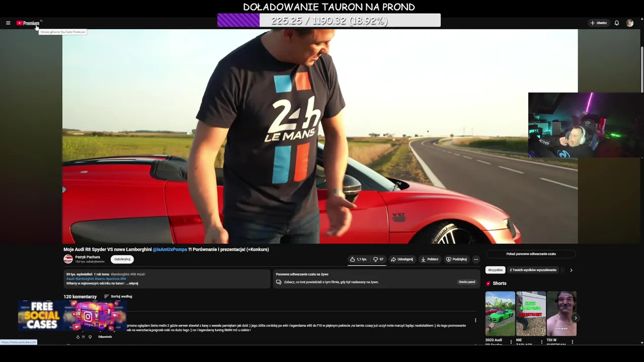Show more filter chips with right arrow
Image resolution: width=644 pixels, height=362 pixels.
(571, 270)
